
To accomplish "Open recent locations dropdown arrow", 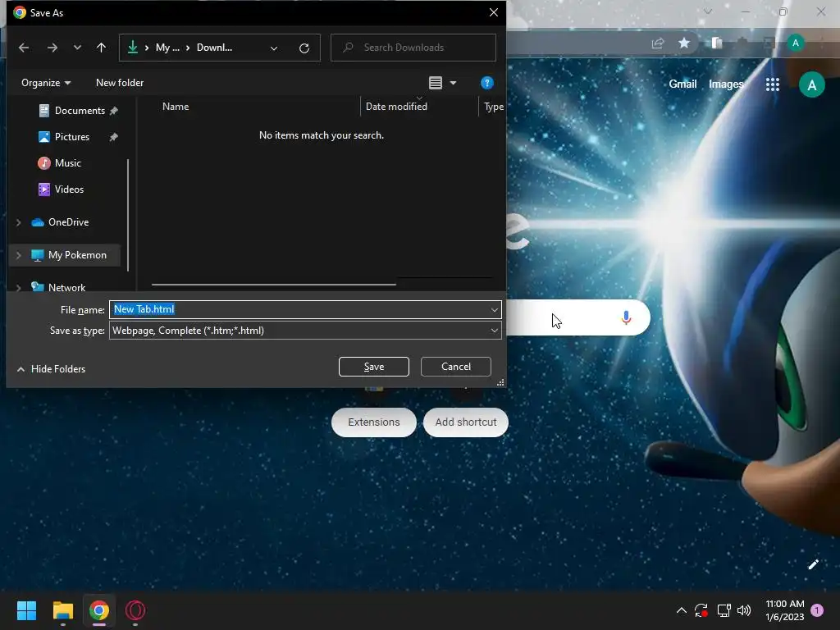I will pyautogui.click(x=77, y=48).
